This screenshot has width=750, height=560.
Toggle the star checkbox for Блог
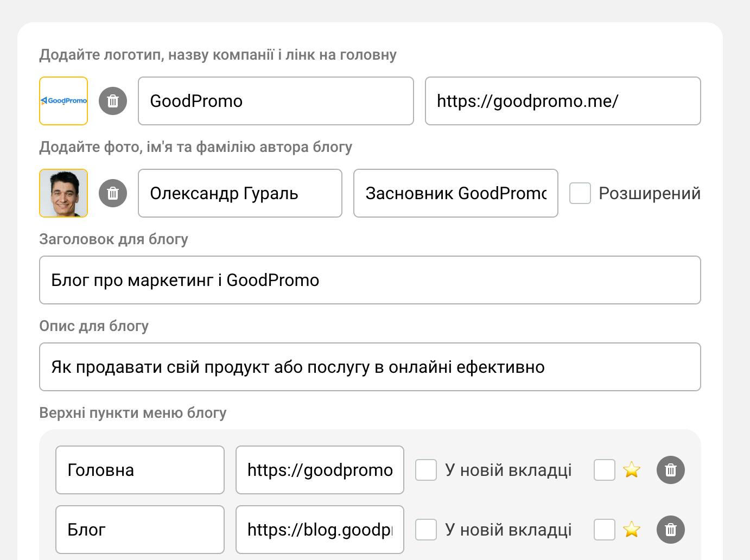tap(605, 530)
